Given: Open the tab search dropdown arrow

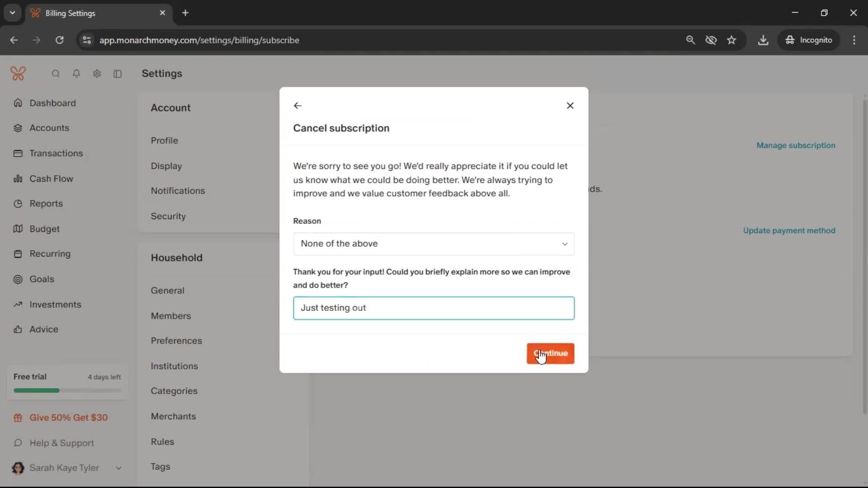Looking at the screenshot, I should click(x=12, y=13).
